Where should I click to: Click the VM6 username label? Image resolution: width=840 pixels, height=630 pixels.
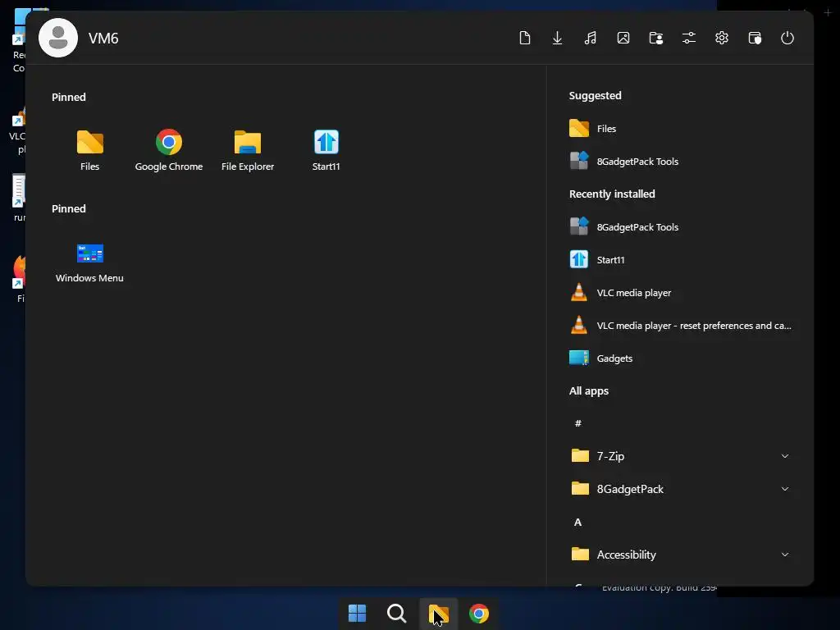103,39
